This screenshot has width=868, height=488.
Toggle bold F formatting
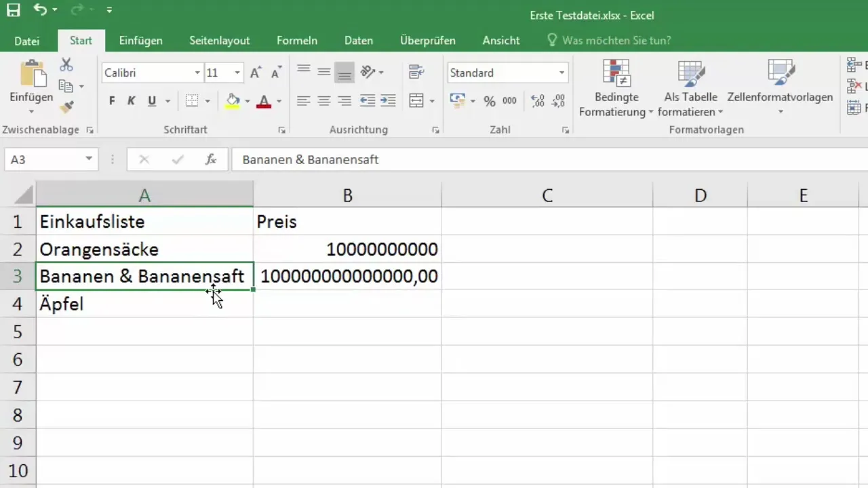pos(112,101)
